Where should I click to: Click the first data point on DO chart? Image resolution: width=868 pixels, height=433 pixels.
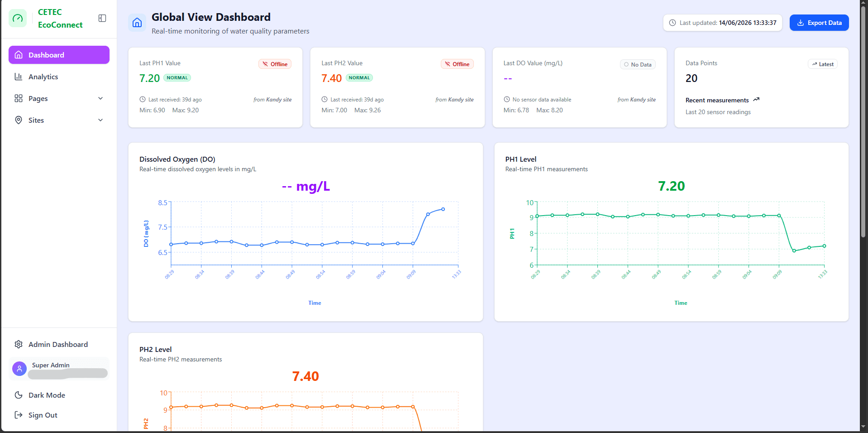point(171,245)
